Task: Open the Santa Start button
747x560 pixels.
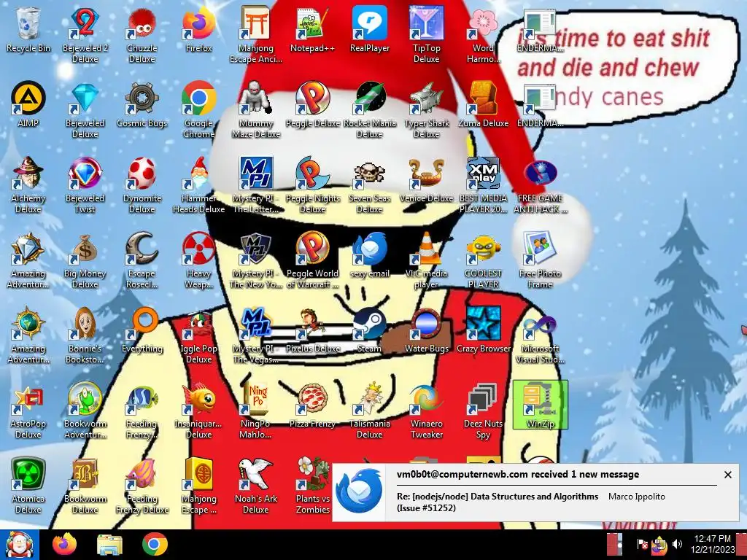Action: pos(19,545)
